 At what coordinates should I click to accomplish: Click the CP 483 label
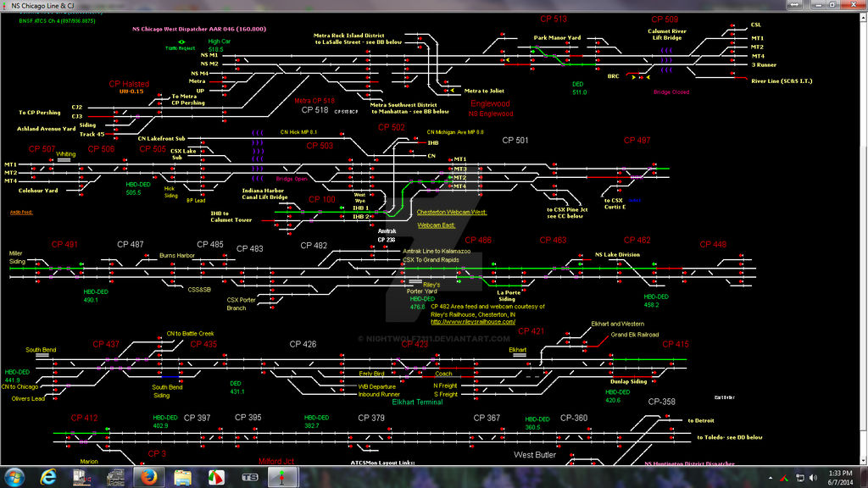pos(250,248)
